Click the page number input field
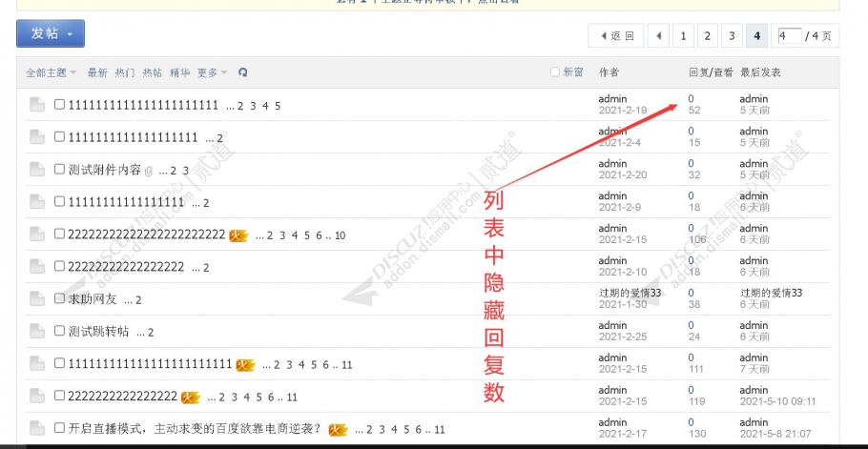Screen dimensions: 868x449 tap(790, 36)
